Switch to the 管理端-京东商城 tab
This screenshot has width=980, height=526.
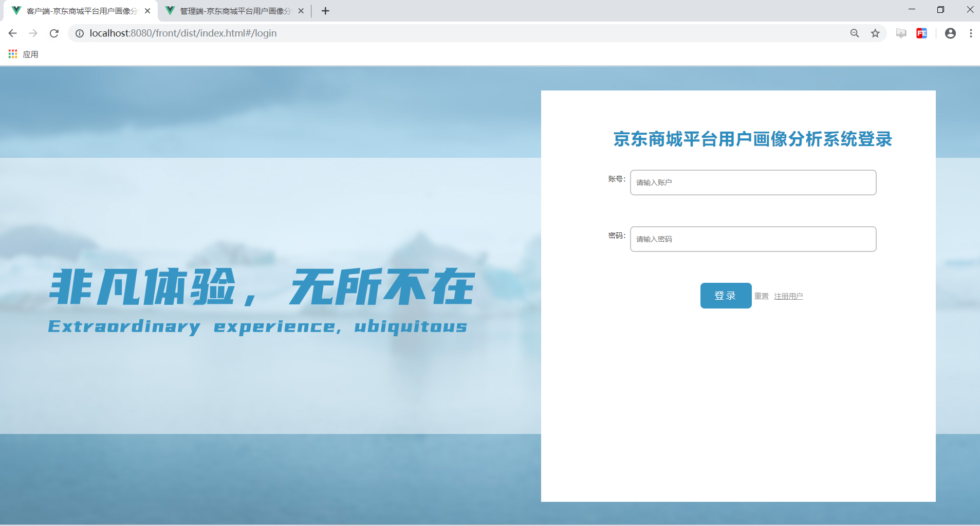point(234,11)
